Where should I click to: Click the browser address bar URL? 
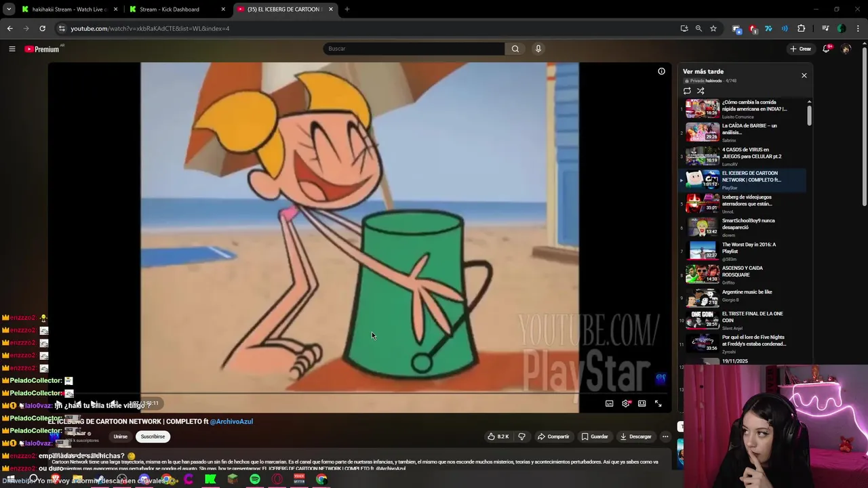[x=150, y=28]
